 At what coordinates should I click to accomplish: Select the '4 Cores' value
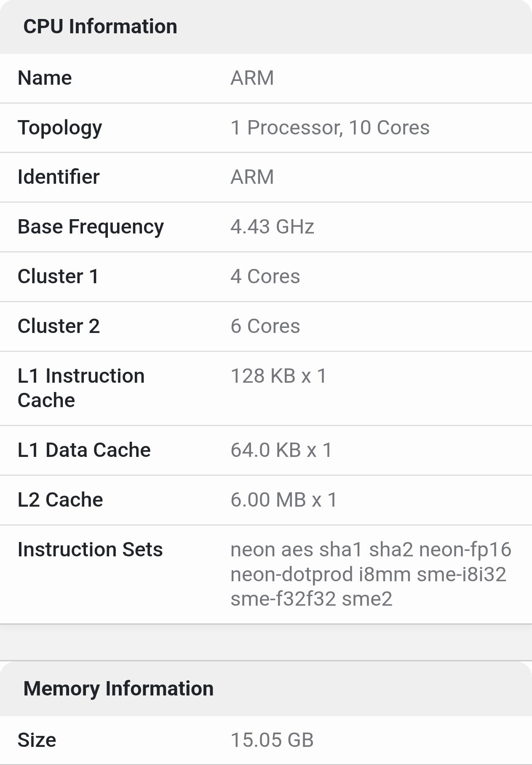[x=265, y=276]
